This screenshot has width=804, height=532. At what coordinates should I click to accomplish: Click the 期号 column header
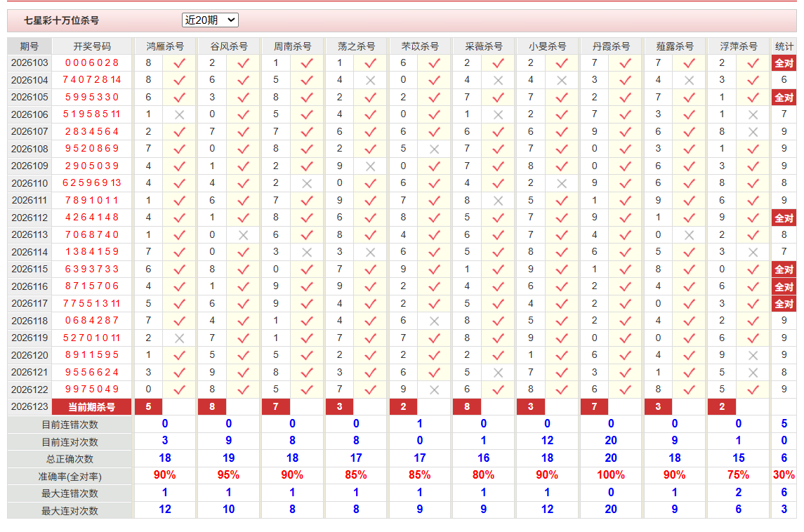tap(29, 46)
